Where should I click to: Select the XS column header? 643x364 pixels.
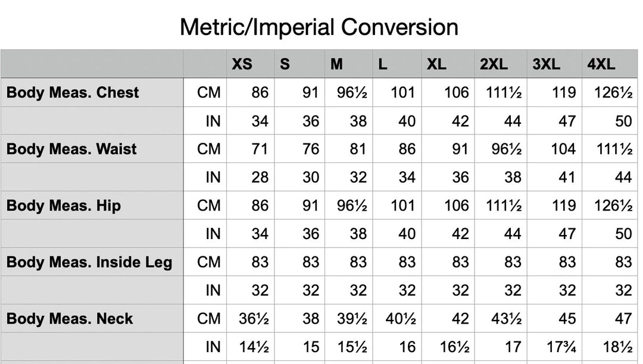(x=242, y=64)
